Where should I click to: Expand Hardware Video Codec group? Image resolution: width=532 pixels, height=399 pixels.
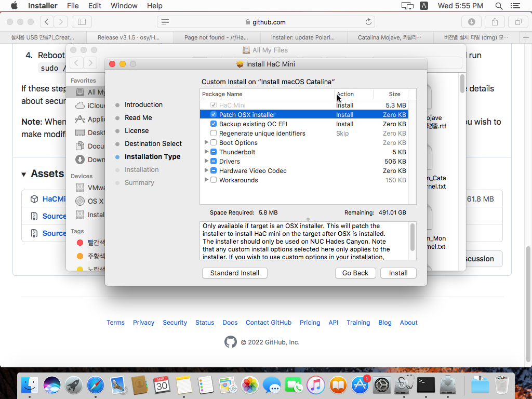click(206, 170)
